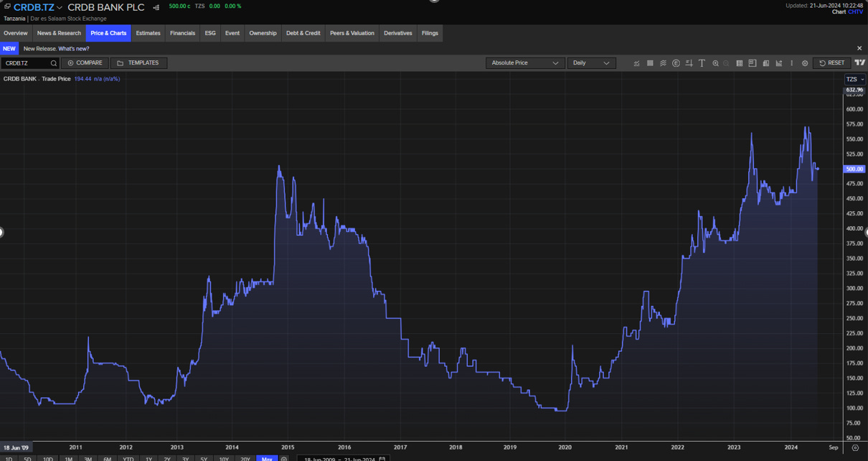The width and height of the screenshot is (868, 461).
Task: Click the gear next to Max range
Action: pos(284,459)
